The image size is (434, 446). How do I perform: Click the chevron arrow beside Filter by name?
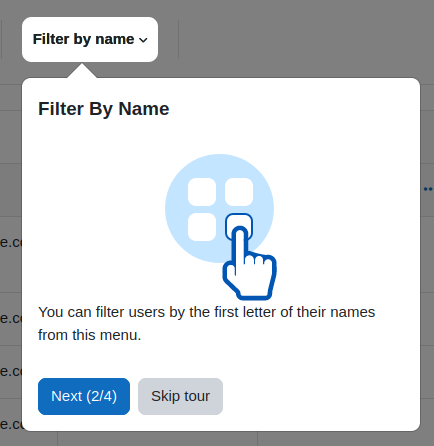click(143, 40)
